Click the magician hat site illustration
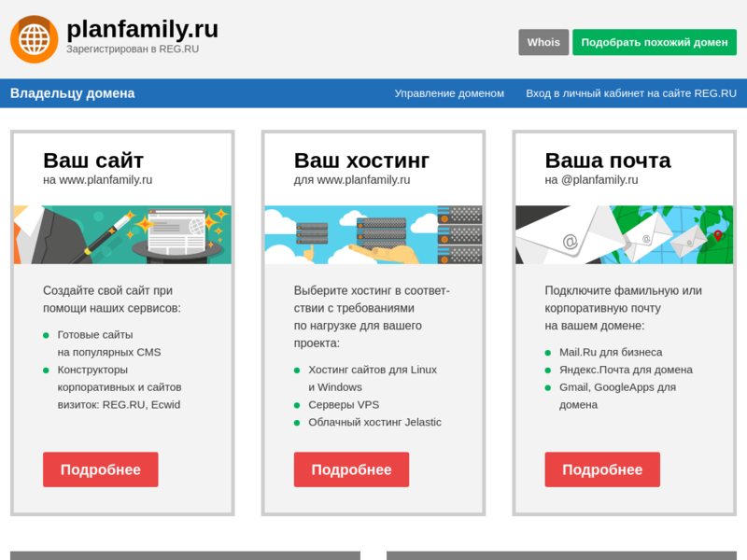The height and width of the screenshot is (560, 747). [x=122, y=235]
